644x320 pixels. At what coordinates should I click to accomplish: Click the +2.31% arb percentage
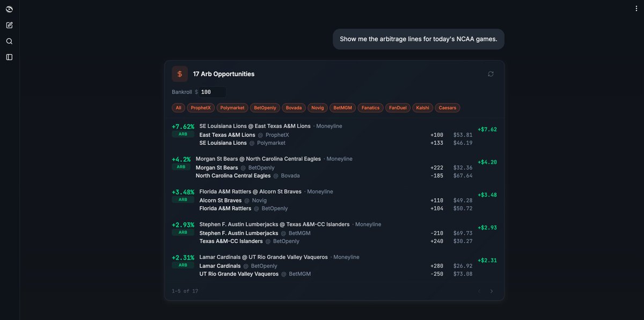(x=183, y=257)
